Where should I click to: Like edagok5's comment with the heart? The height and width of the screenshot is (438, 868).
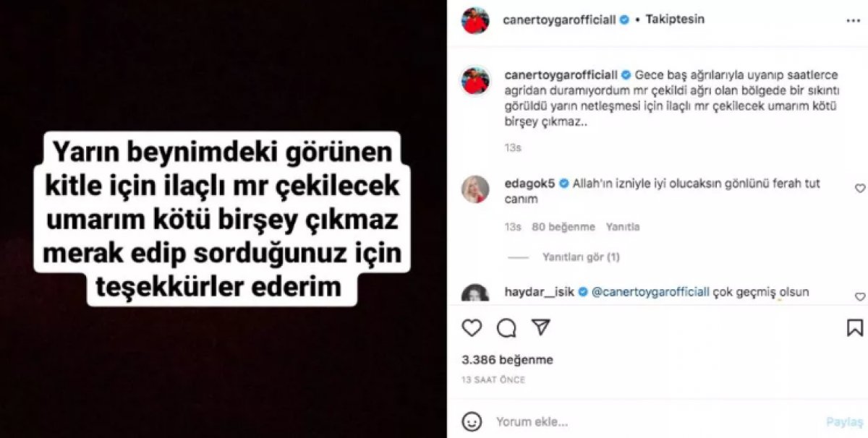pos(860,189)
